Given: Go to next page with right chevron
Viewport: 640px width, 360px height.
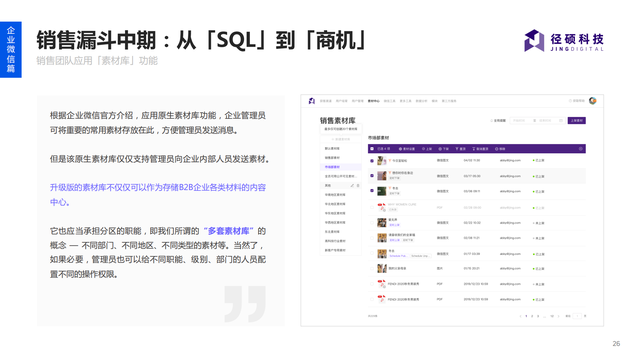Looking at the screenshot, I should click(559, 316).
